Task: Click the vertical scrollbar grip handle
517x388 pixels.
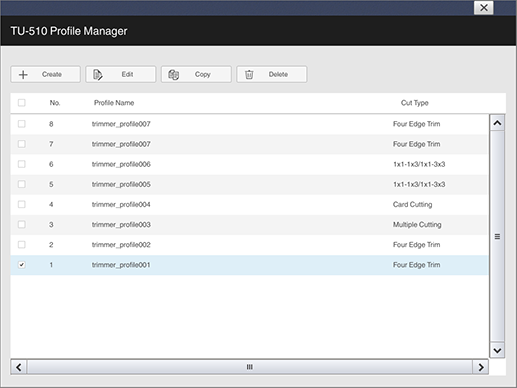Action: [x=497, y=236]
